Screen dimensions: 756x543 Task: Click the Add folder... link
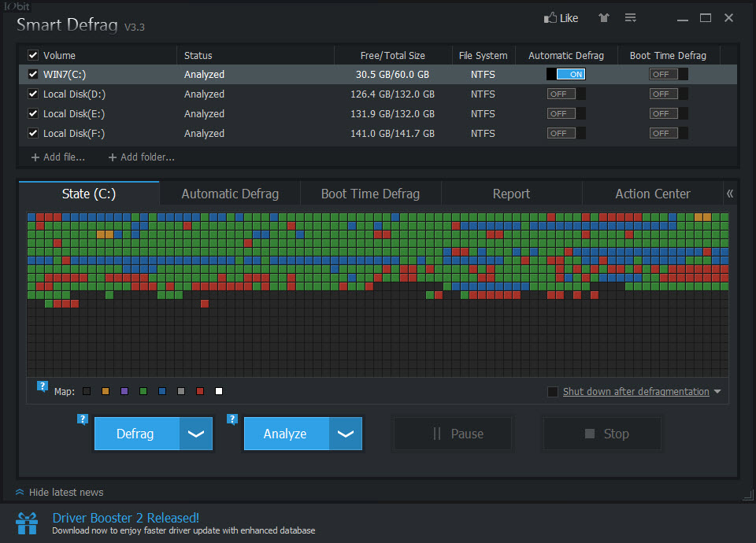pyautogui.click(x=147, y=157)
